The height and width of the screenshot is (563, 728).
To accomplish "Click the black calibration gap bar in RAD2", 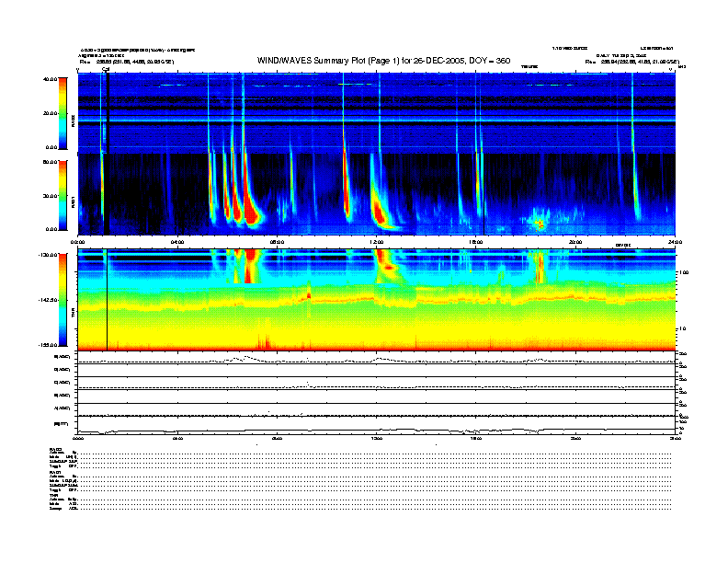I will point(108,113).
